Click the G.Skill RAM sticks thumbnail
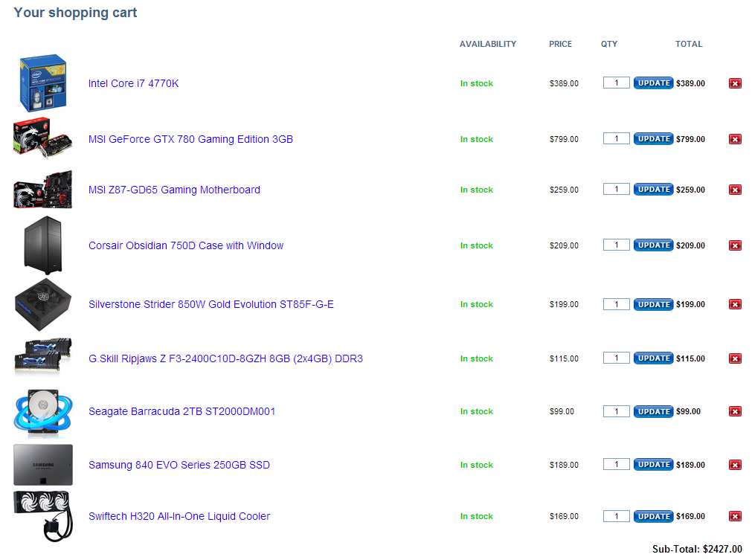The height and width of the screenshot is (560, 752). coord(42,355)
